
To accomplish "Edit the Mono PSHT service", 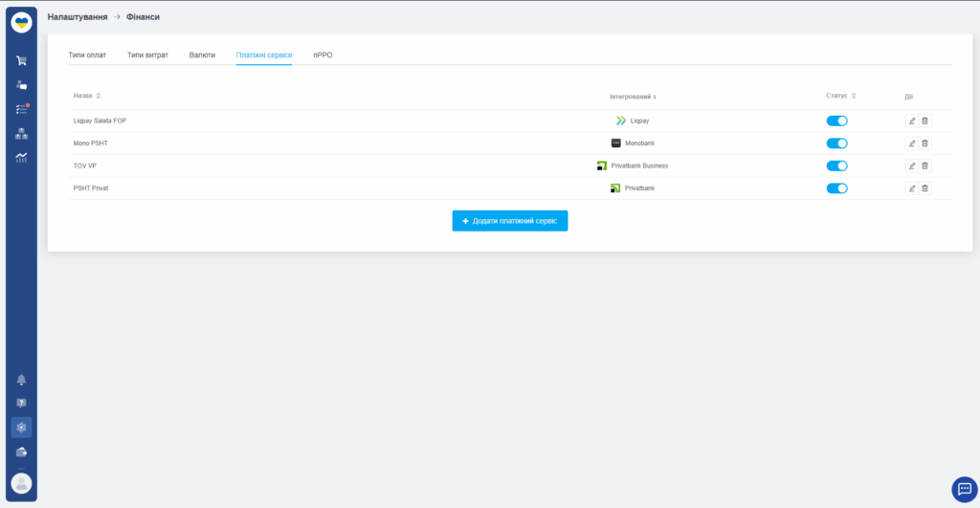I will pos(912,144).
